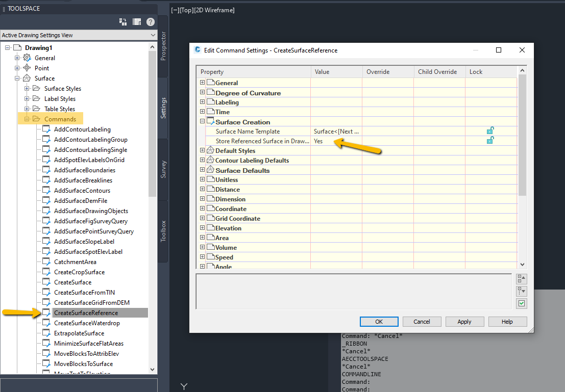This screenshot has width=565, height=392.
Task: Collapse the Commands folder node
Action: (x=27, y=119)
